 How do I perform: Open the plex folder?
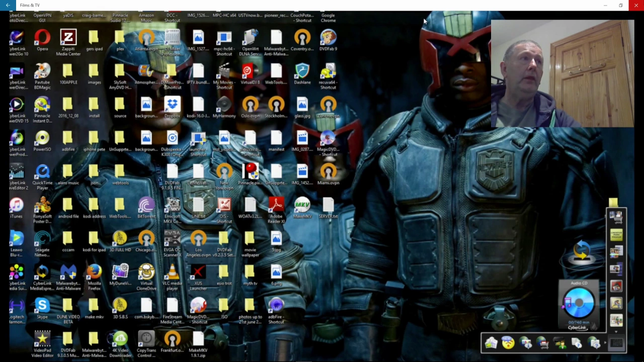pyautogui.click(x=120, y=39)
